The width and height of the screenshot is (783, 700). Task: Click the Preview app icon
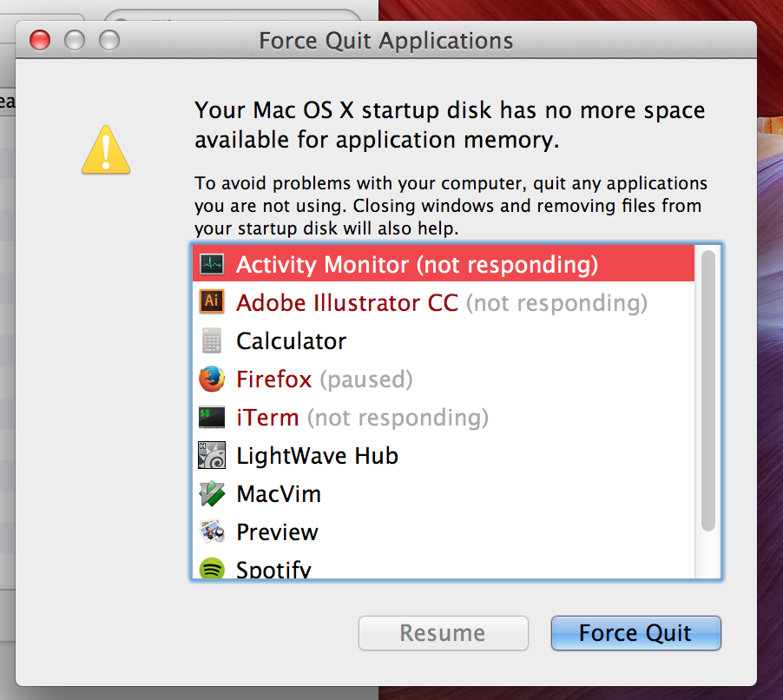point(212,532)
